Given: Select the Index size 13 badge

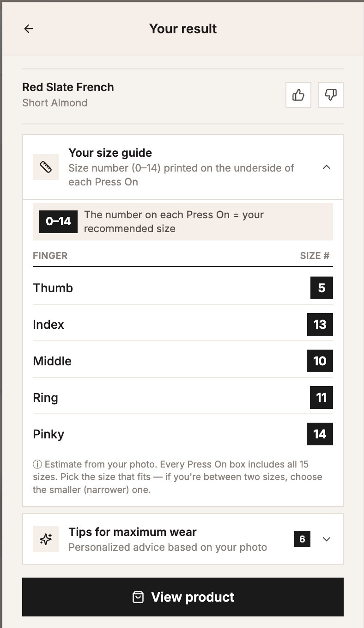Looking at the screenshot, I should coord(320,325).
